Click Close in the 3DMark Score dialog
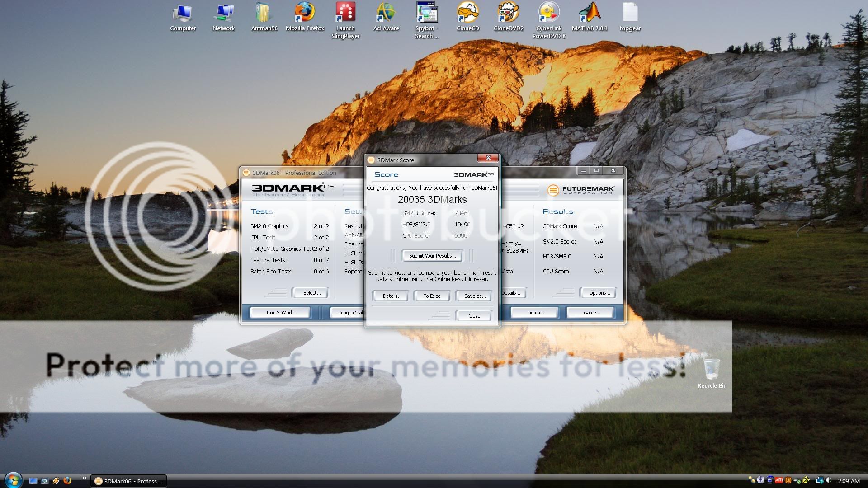The width and height of the screenshot is (868, 488). [x=474, y=316]
